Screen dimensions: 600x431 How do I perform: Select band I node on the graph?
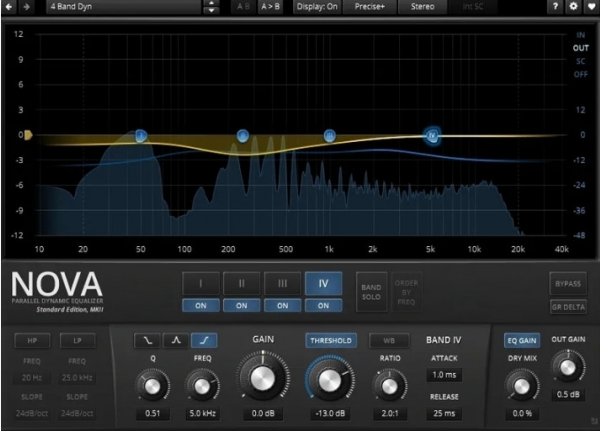pos(141,135)
